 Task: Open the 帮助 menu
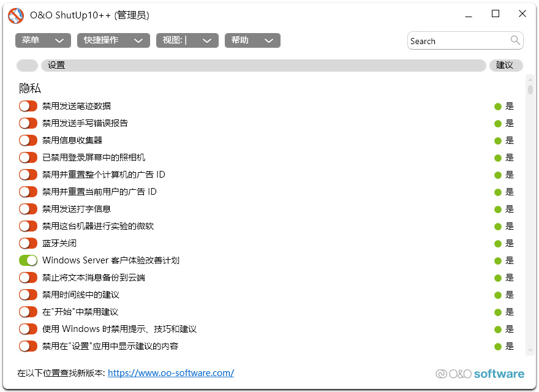(x=252, y=40)
